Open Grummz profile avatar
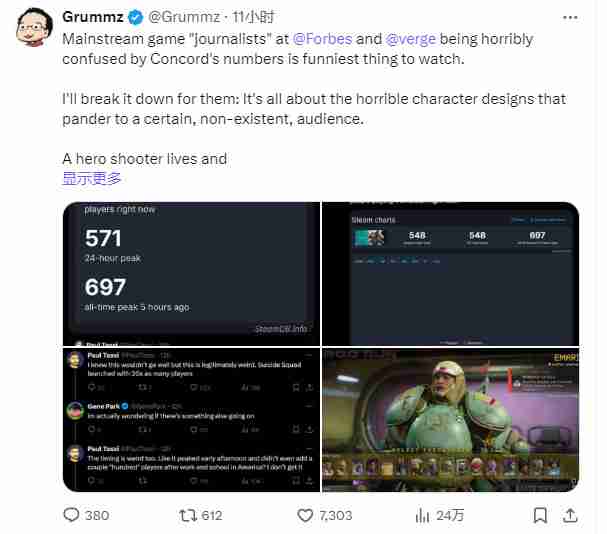 (34, 27)
